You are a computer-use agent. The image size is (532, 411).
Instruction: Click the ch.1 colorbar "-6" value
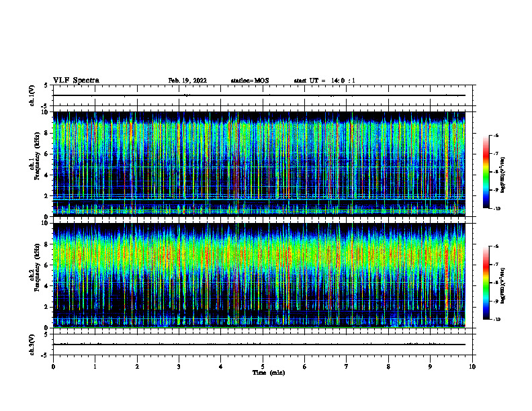point(496,136)
